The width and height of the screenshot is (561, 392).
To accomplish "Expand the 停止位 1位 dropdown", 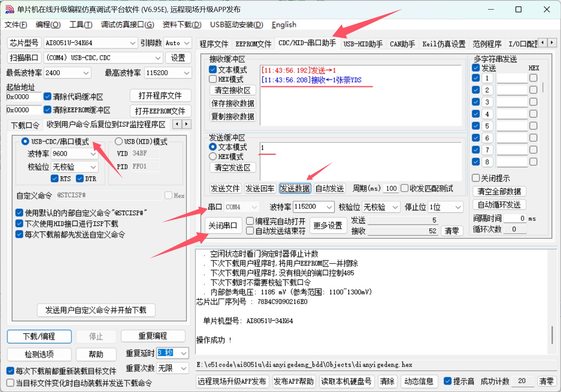I will tap(458, 207).
